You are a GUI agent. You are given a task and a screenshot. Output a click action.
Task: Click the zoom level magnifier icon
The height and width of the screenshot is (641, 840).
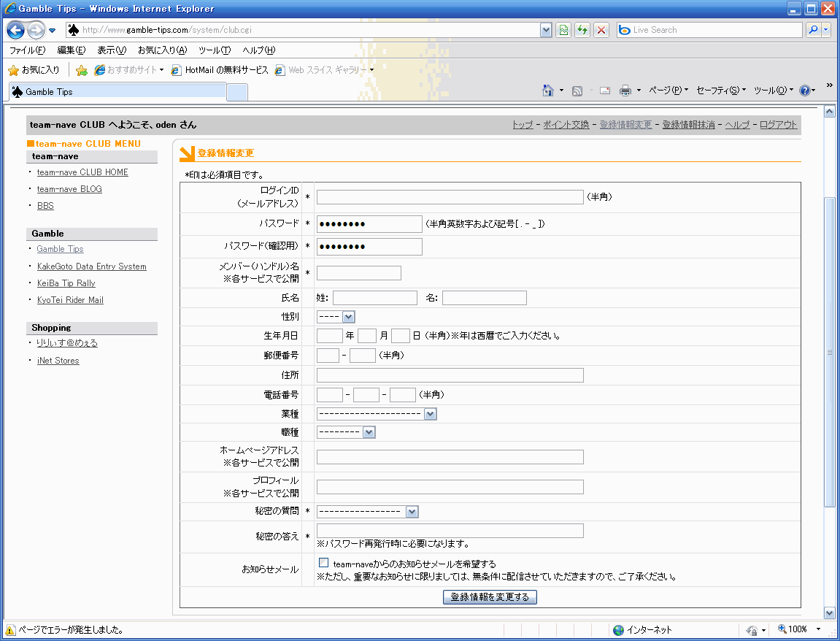(782, 629)
